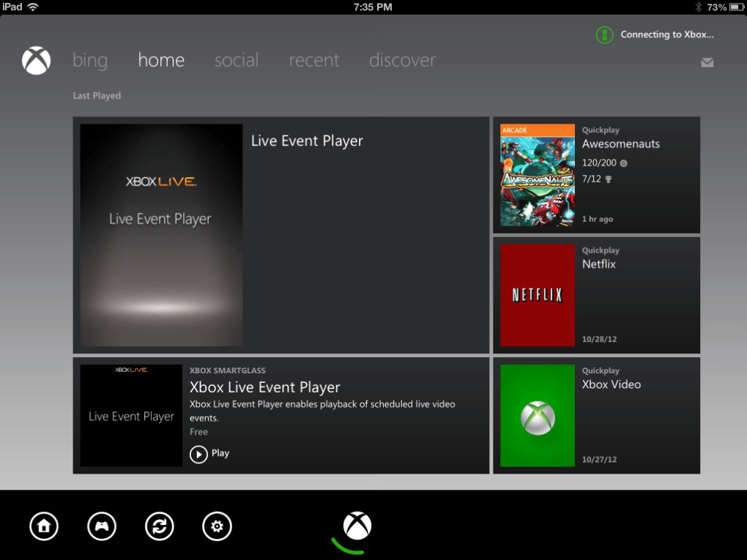The width and height of the screenshot is (747, 560).
Task: Tap the XBOX SMARTGLASS label
Action: 228,370
